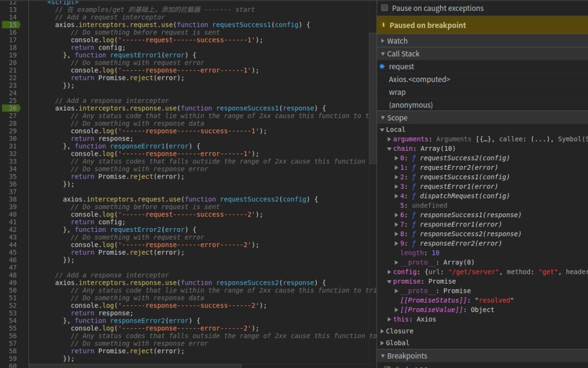Expand the config object in Local scope

[x=389, y=272]
